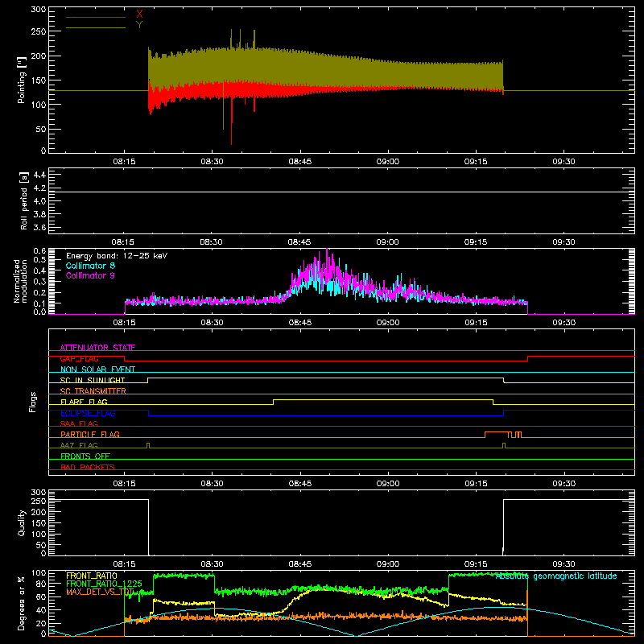
Task: Click the 80 value on Degrees y-axis
Action: click(41, 584)
